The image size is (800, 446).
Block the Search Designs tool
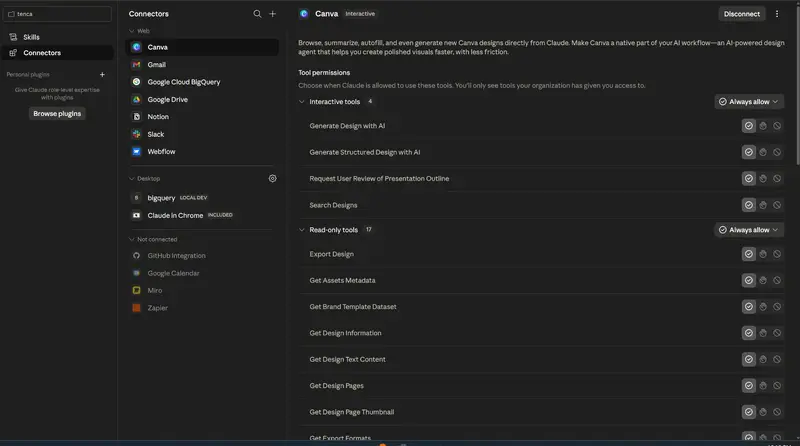tap(777, 205)
